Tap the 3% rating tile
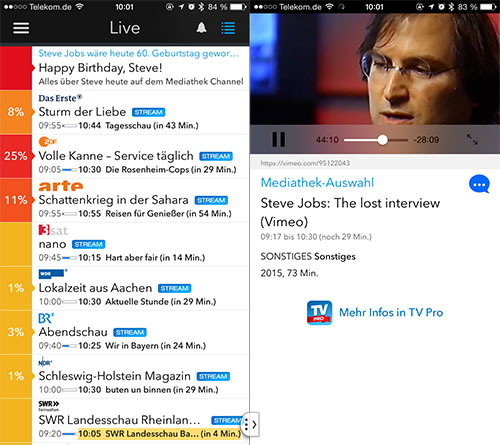This screenshot has width=500, height=445. 16,332
